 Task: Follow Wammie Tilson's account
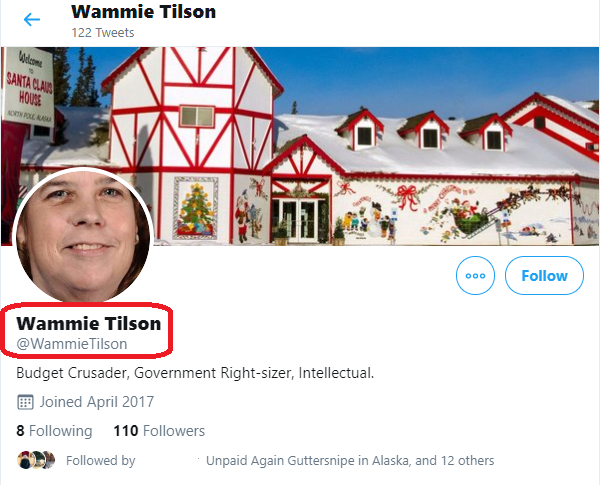(544, 275)
